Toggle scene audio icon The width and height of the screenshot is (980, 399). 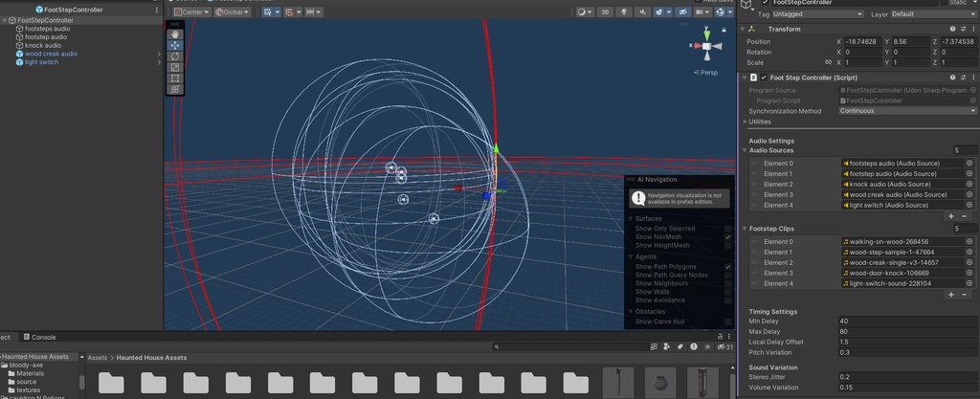tap(642, 11)
